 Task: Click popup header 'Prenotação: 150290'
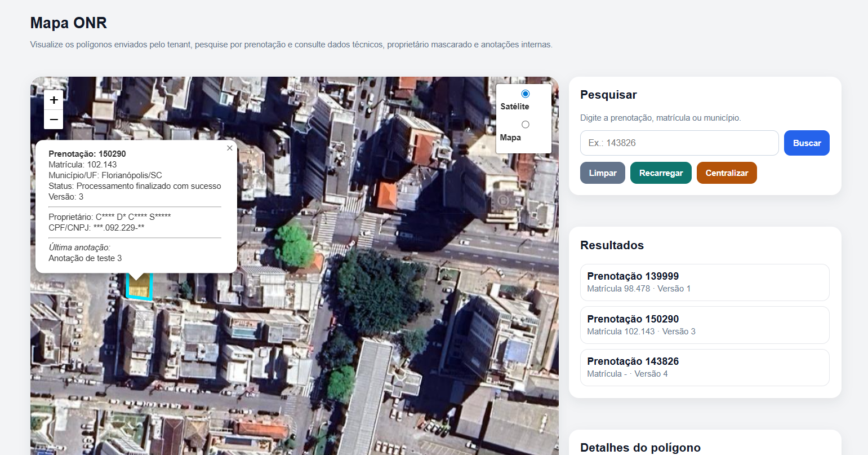87,154
